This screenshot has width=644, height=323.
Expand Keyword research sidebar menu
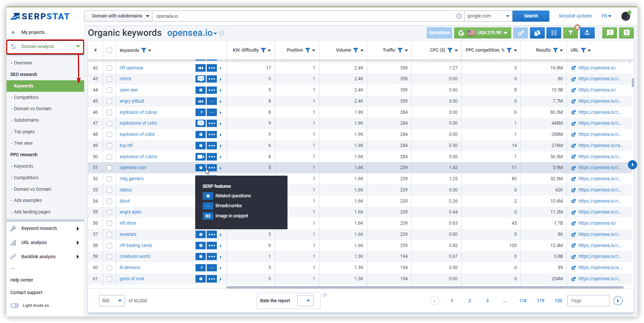pos(45,229)
